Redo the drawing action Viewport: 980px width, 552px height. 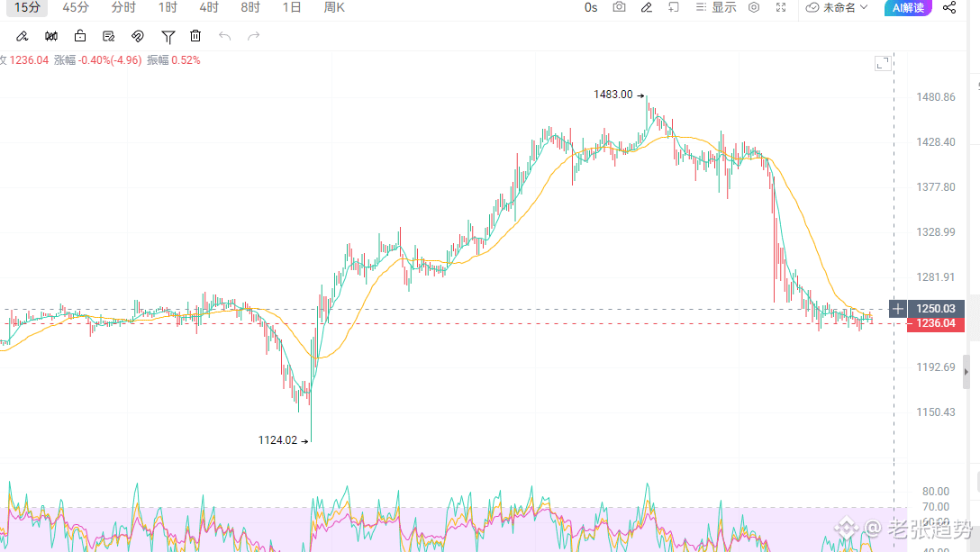tap(253, 36)
